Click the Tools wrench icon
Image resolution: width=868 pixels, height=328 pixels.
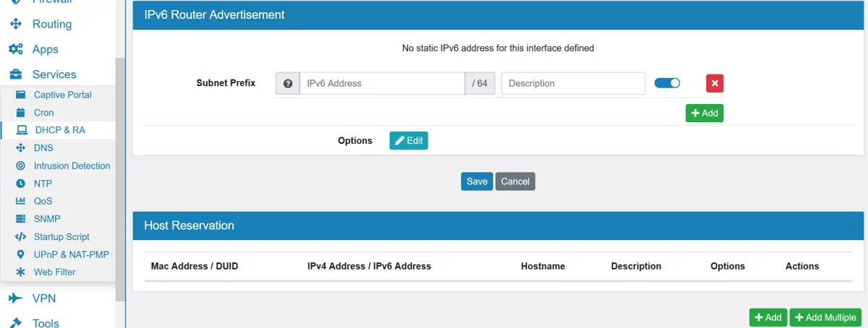pos(15,323)
